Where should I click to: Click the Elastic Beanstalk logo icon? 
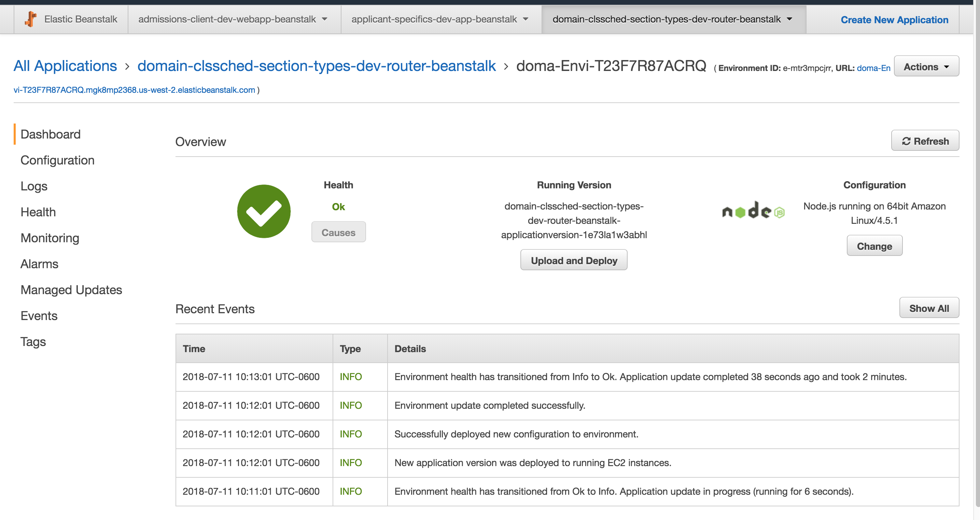point(31,19)
